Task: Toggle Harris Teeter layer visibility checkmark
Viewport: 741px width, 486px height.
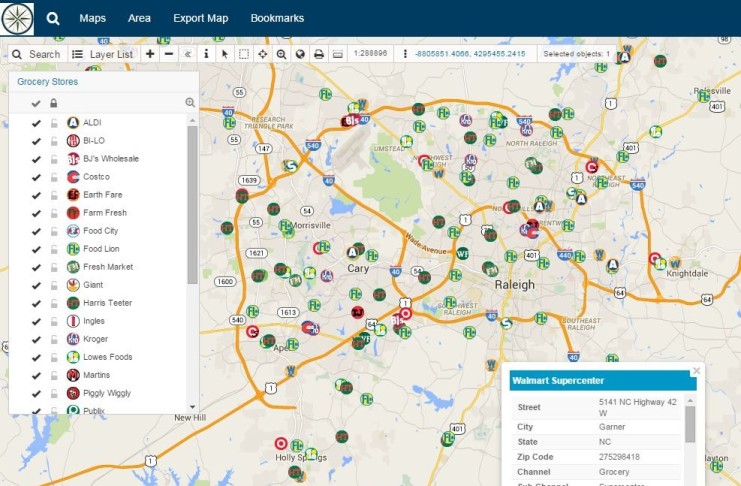Action: coord(36,303)
